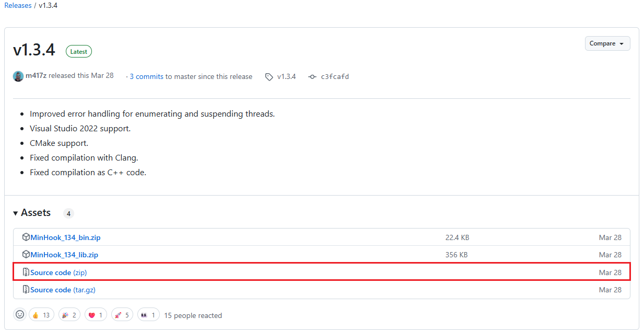Click the 356 KB file size
This screenshot has height=330, width=644.
(456, 255)
